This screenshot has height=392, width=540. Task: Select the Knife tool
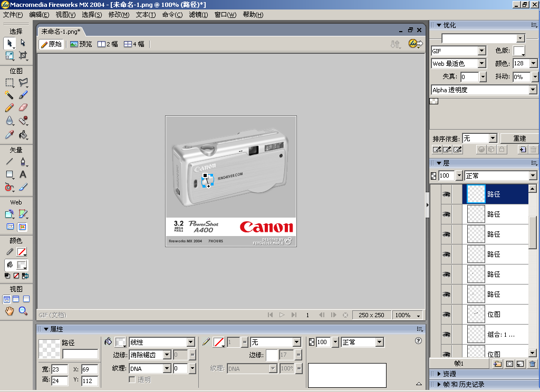tap(23, 187)
